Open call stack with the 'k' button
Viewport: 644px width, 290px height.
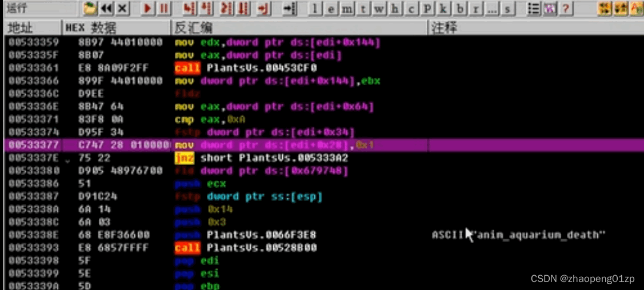pos(443,9)
